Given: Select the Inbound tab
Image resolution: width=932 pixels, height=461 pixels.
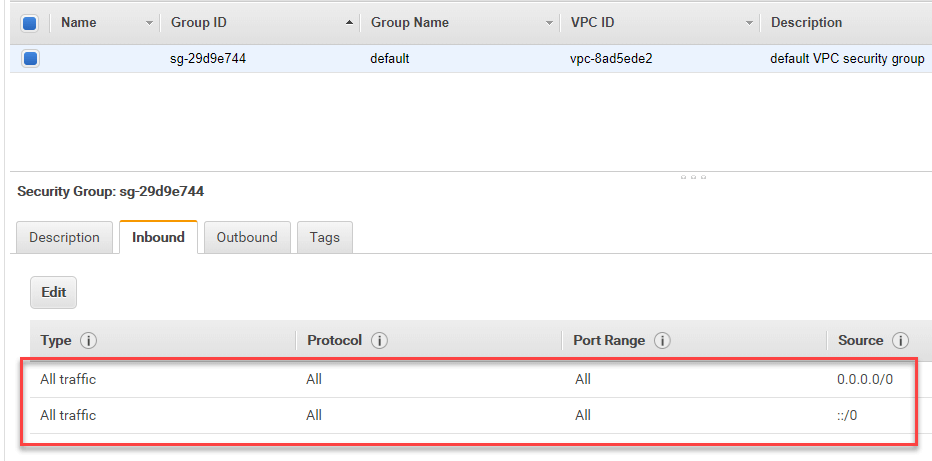Looking at the screenshot, I should 158,237.
